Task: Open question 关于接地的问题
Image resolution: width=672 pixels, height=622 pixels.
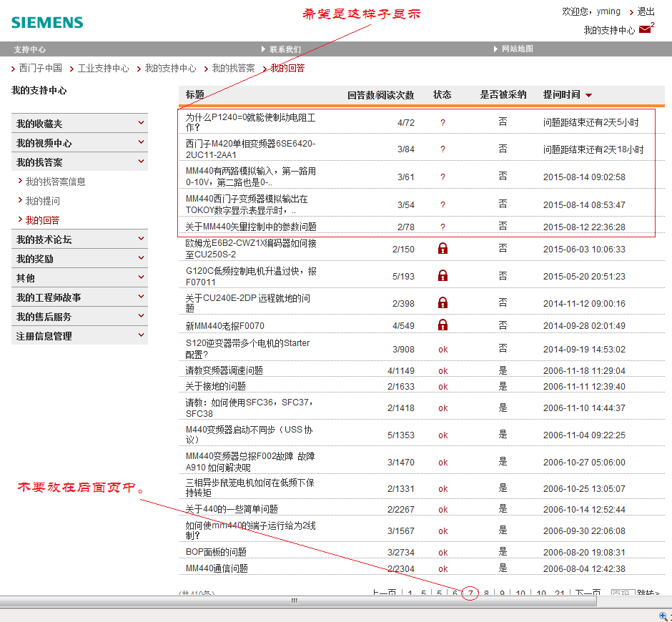Action: [x=216, y=386]
